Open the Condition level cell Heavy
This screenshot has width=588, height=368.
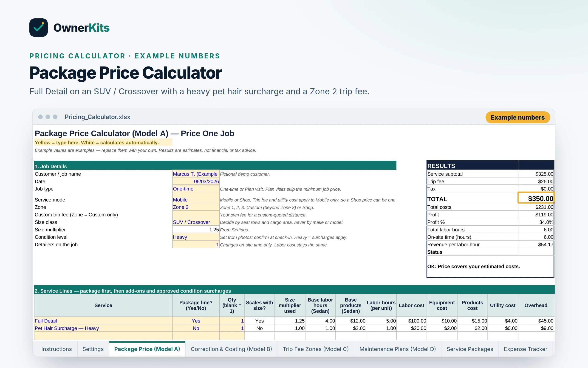pos(196,237)
